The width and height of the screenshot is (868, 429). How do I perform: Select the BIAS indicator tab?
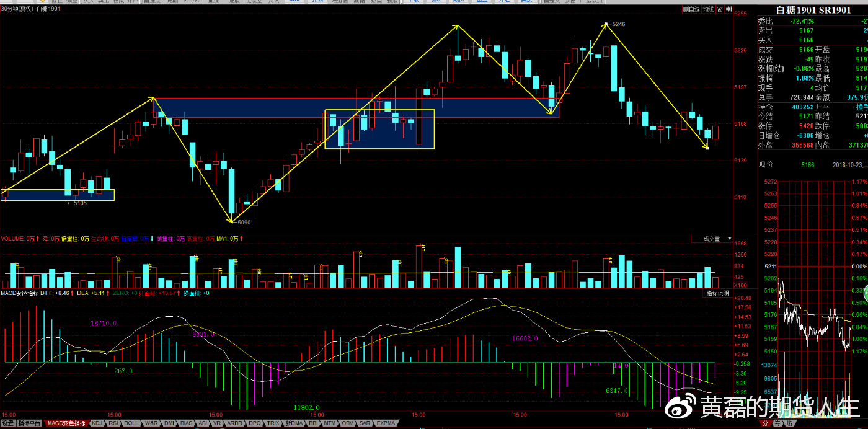[x=187, y=423]
